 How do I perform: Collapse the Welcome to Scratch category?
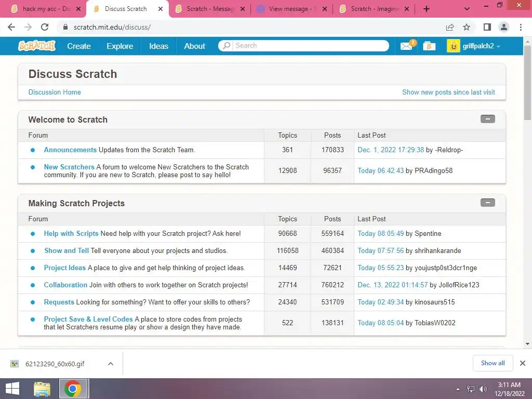487,119
